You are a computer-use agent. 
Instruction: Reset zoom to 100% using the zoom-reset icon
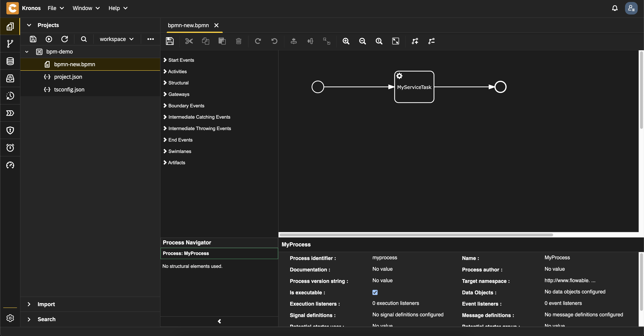tap(379, 41)
